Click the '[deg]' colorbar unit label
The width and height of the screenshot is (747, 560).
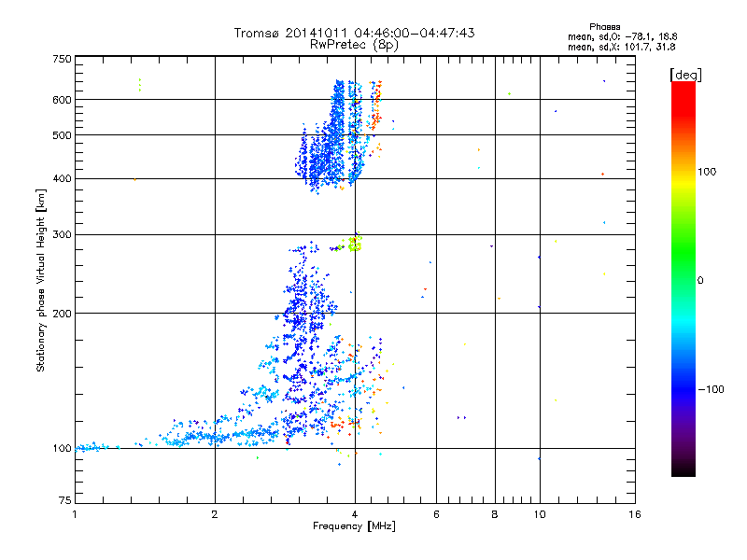click(685, 75)
